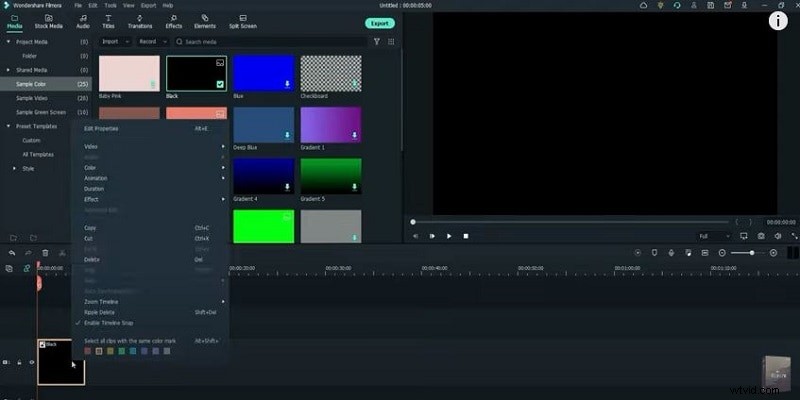
Task: Pick the green color mark swatch
Action: (x=121, y=351)
